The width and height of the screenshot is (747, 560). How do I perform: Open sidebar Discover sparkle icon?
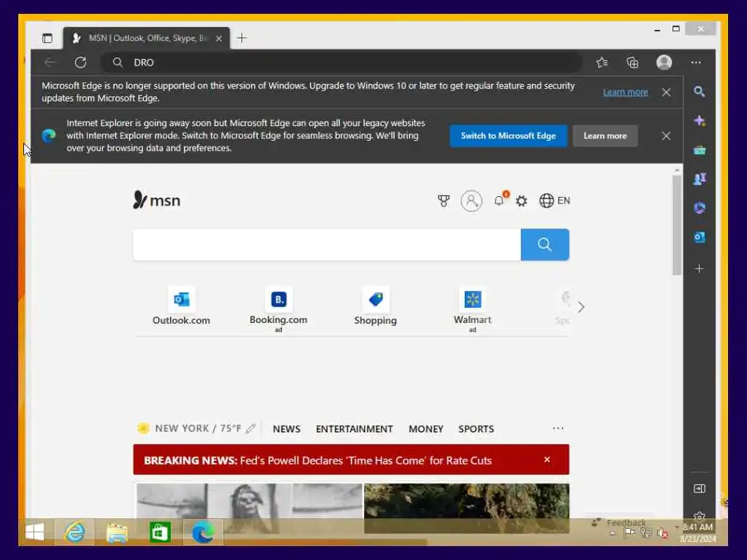[700, 121]
